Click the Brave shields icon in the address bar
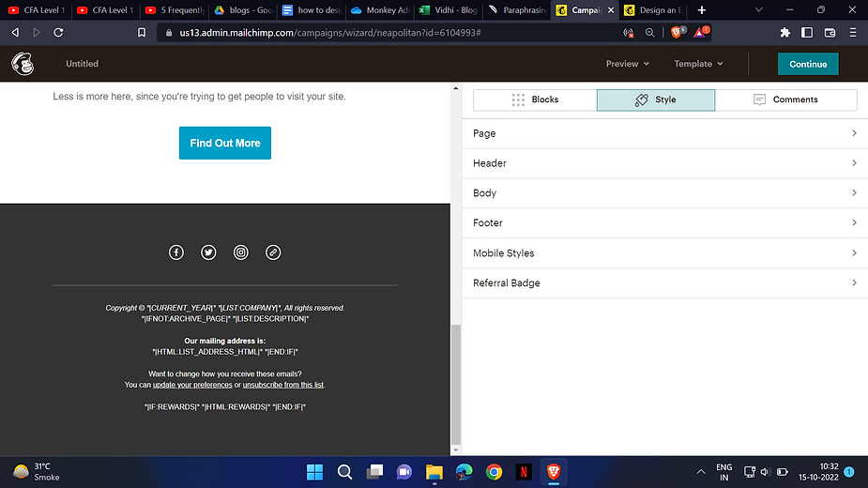Screen dimensions: 868x488 click(x=678, y=32)
